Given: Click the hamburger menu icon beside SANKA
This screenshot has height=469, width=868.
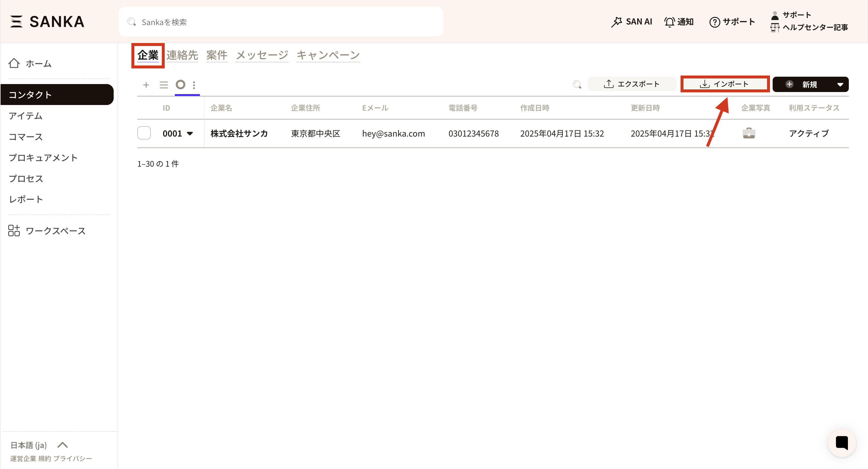Looking at the screenshot, I should 16,22.
